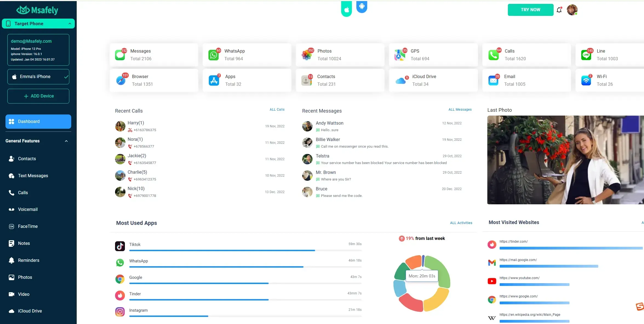This screenshot has width=644, height=324.
Task: Open Billie Walker message row
Action: coord(382,143)
